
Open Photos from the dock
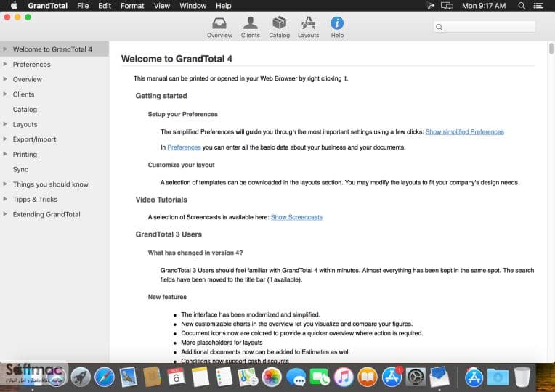click(272, 377)
